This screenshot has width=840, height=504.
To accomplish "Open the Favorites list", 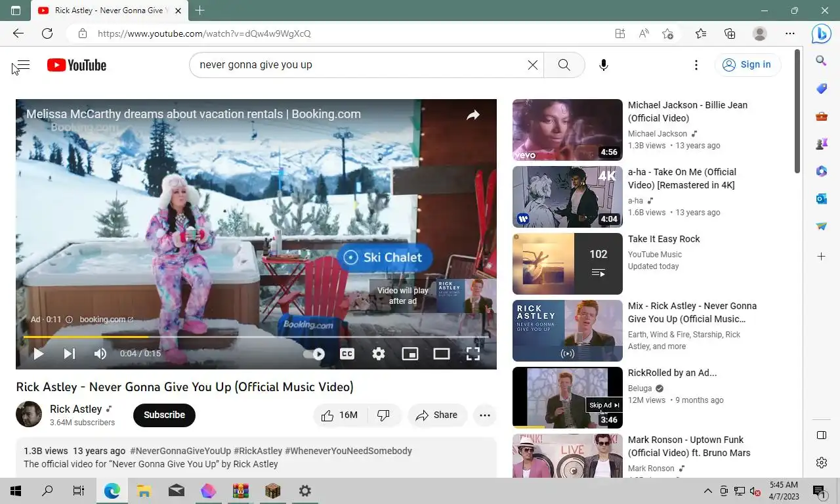I will (701, 33).
